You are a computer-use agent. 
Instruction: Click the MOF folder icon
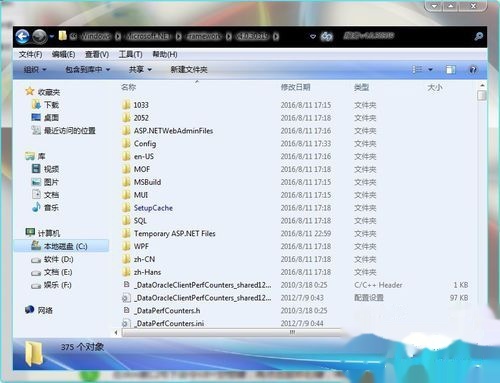point(126,169)
